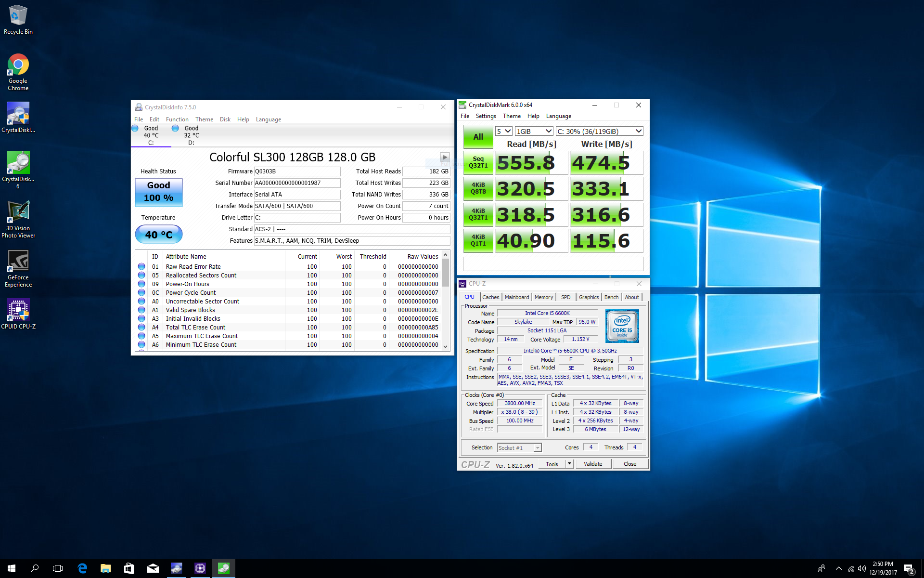Click the Close button in CPU-Z
This screenshot has height=578, width=924.
[x=630, y=464]
